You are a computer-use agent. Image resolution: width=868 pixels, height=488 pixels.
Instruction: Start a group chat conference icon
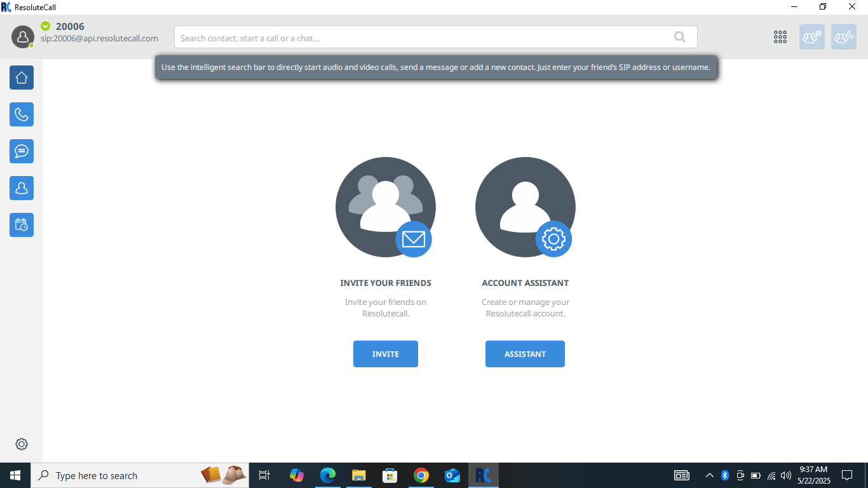tap(811, 37)
